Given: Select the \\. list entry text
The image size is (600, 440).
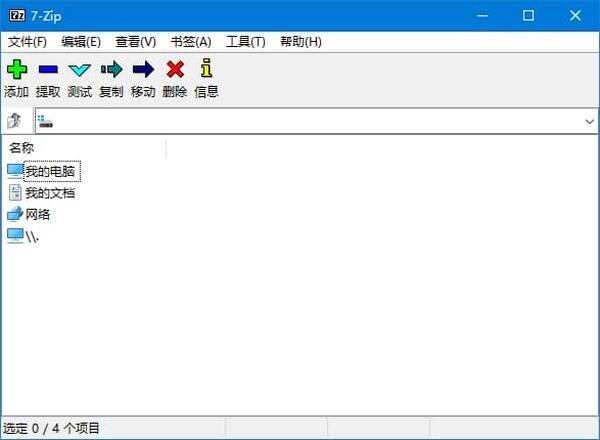Looking at the screenshot, I should point(32,236).
